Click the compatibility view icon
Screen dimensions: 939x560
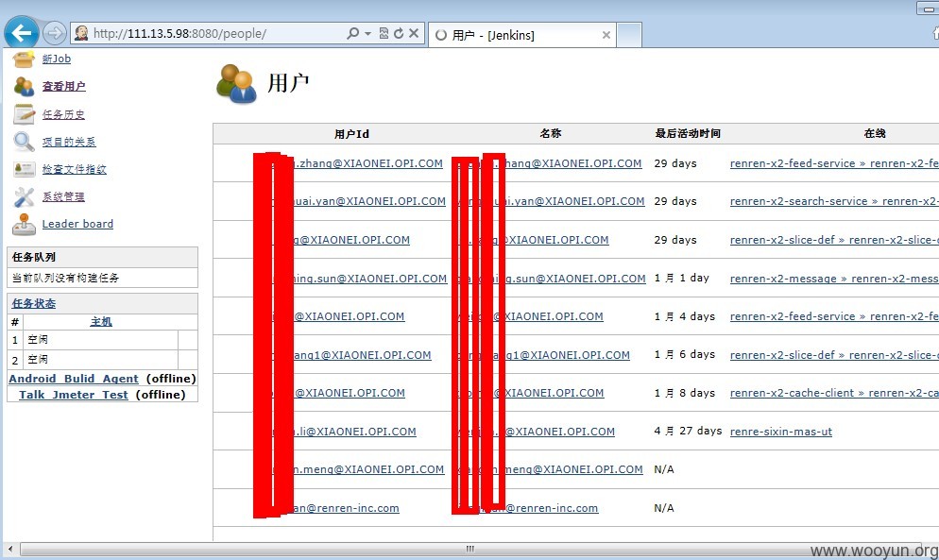coord(384,34)
